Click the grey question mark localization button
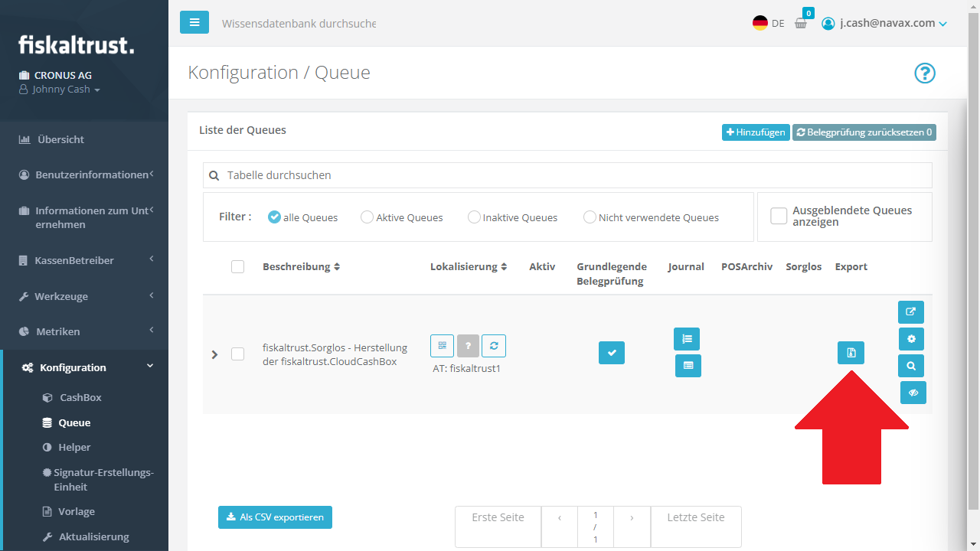 tap(468, 346)
